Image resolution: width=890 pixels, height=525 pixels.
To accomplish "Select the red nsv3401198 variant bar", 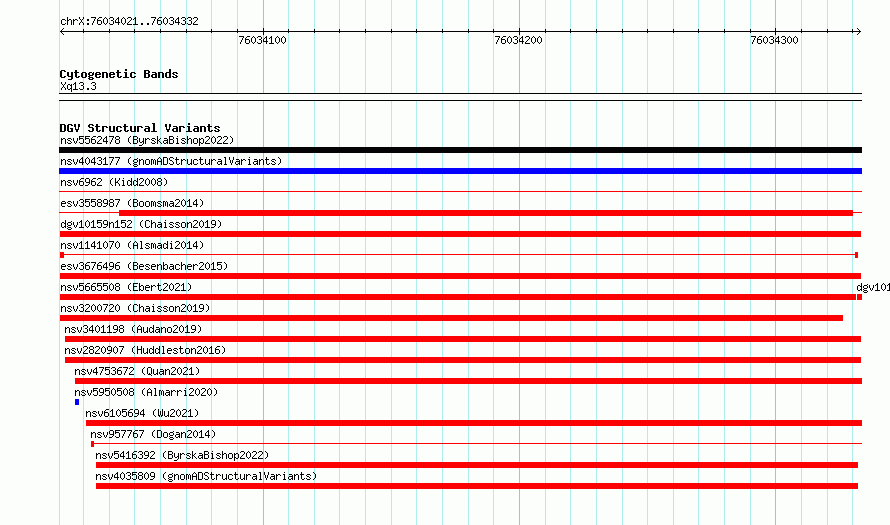I will click(x=463, y=339).
